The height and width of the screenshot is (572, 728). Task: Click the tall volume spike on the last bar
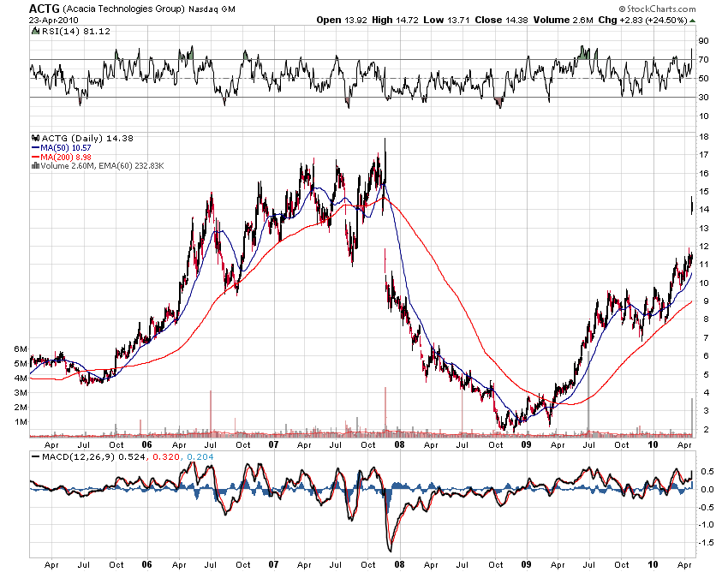click(692, 417)
